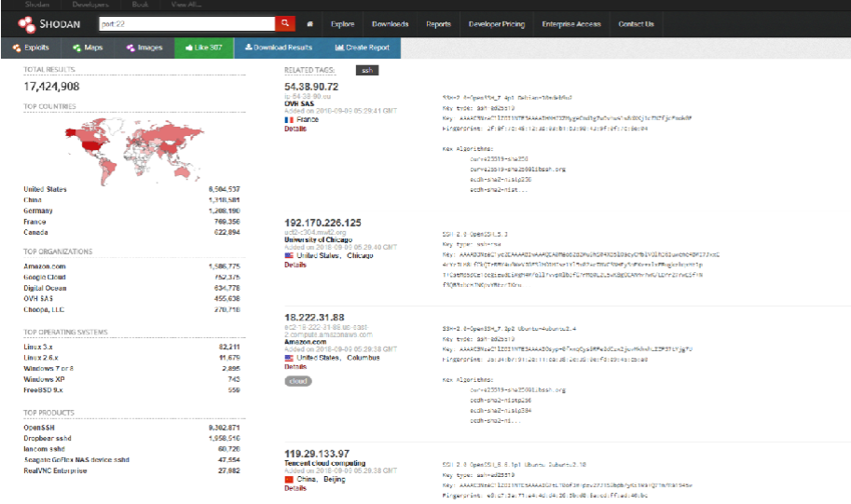Filter by Digital Ocean organization
The width and height of the screenshot is (851, 504).
[45, 288]
